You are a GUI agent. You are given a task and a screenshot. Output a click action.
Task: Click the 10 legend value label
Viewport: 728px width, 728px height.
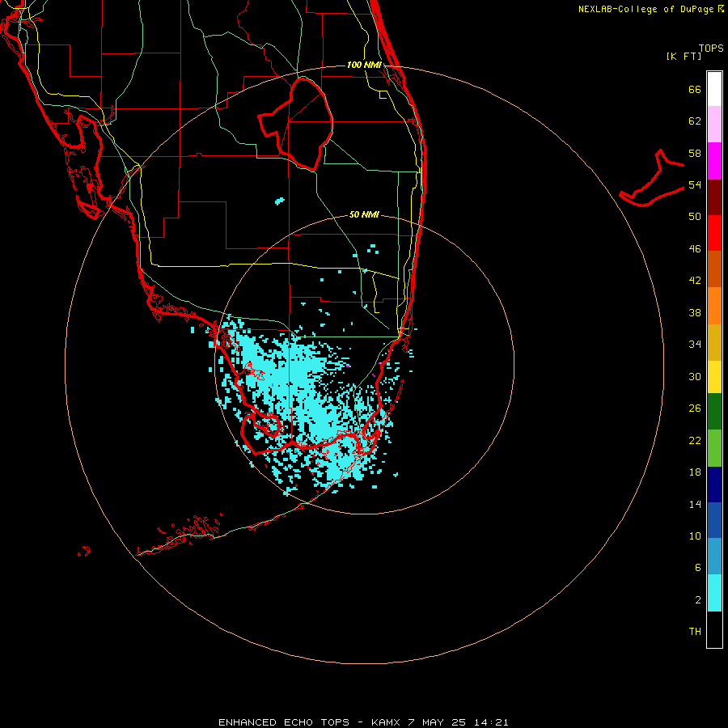[x=695, y=535]
